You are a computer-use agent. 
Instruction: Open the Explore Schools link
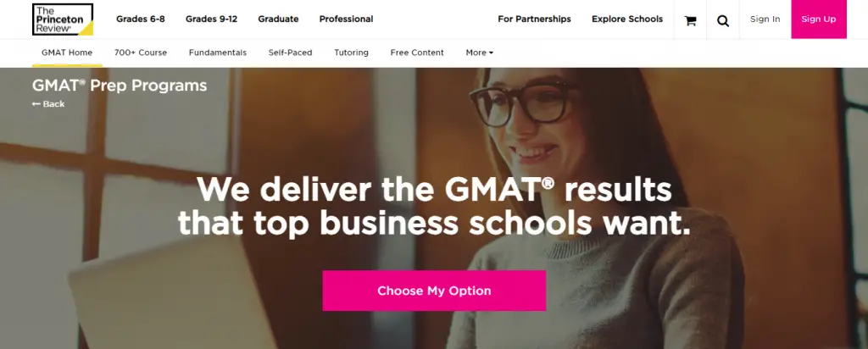coord(627,19)
